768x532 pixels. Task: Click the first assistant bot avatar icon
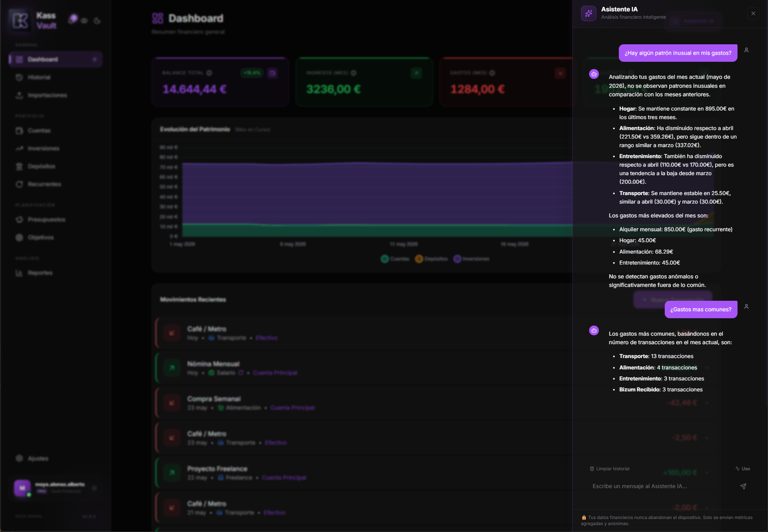click(594, 74)
